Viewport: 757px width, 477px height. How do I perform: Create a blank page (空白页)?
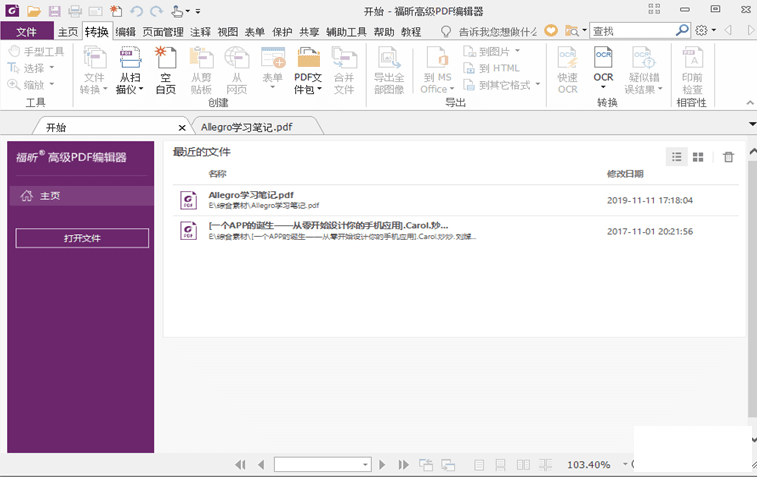pos(166,70)
